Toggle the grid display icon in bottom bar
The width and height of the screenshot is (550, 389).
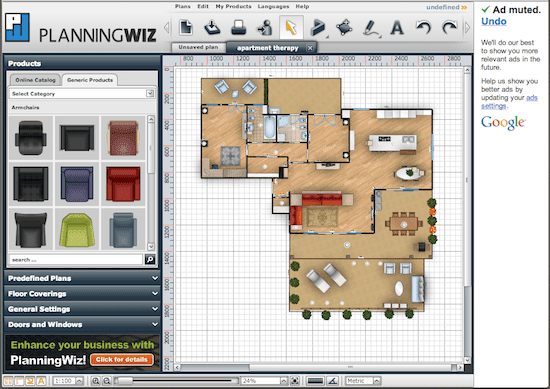click(8, 381)
